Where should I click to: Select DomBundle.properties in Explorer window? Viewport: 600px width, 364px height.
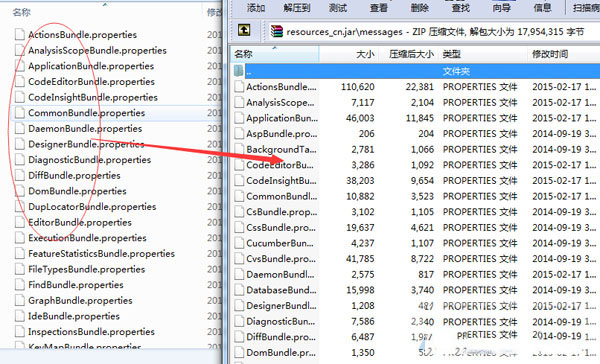coord(77,191)
